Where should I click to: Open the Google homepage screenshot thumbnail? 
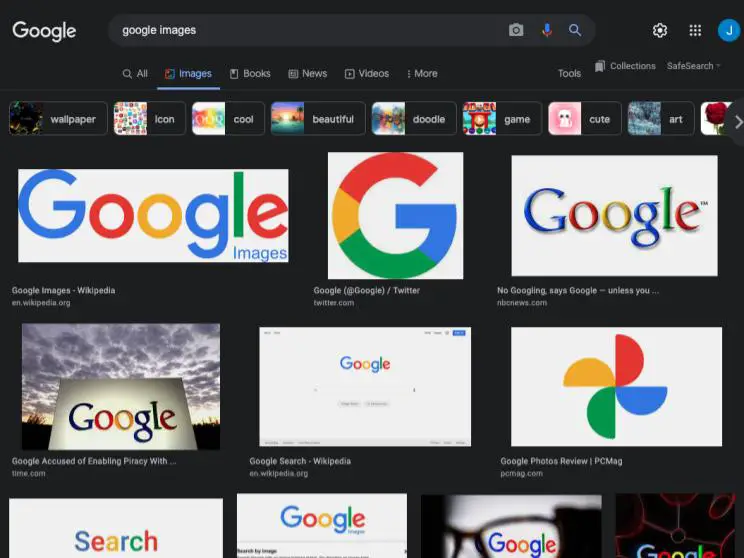[365, 386]
